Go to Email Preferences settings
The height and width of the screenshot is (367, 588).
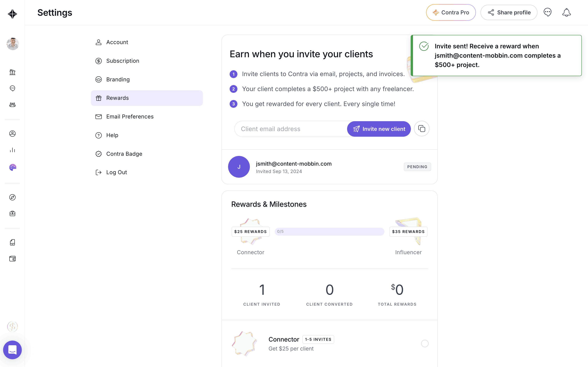pyautogui.click(x=130, y=117)
